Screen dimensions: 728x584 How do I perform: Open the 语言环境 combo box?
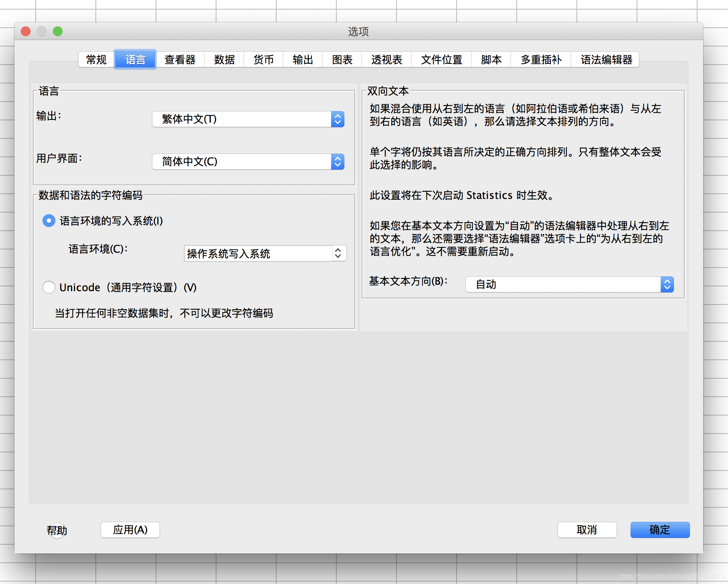coord(265,253)
